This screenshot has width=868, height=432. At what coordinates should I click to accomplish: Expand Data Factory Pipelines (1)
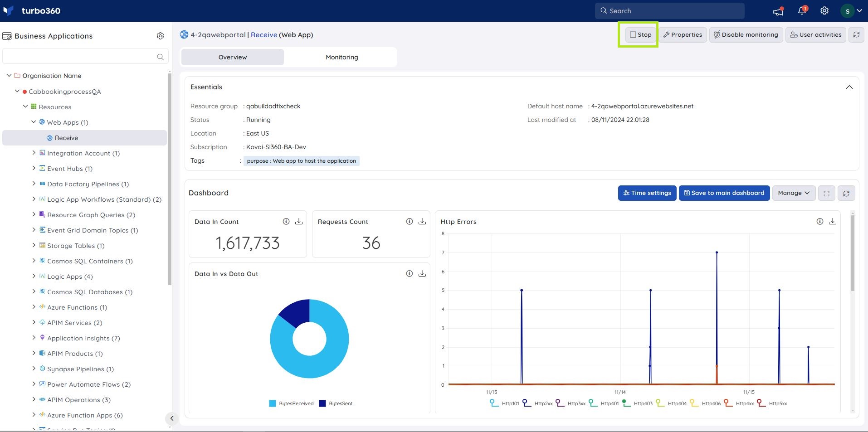(34, 184)
